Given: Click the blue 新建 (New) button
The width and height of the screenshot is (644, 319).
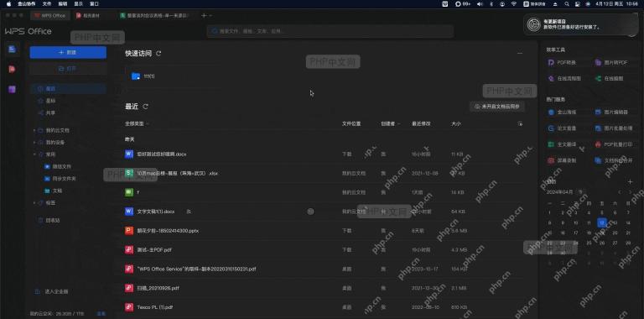Looking at the screenshot, I should click(x=68, y=52).
